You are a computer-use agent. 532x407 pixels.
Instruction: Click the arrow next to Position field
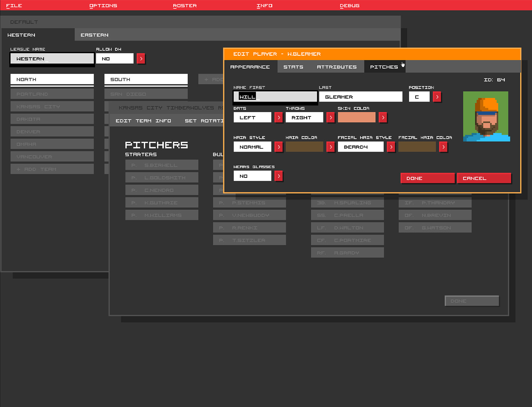437,97
